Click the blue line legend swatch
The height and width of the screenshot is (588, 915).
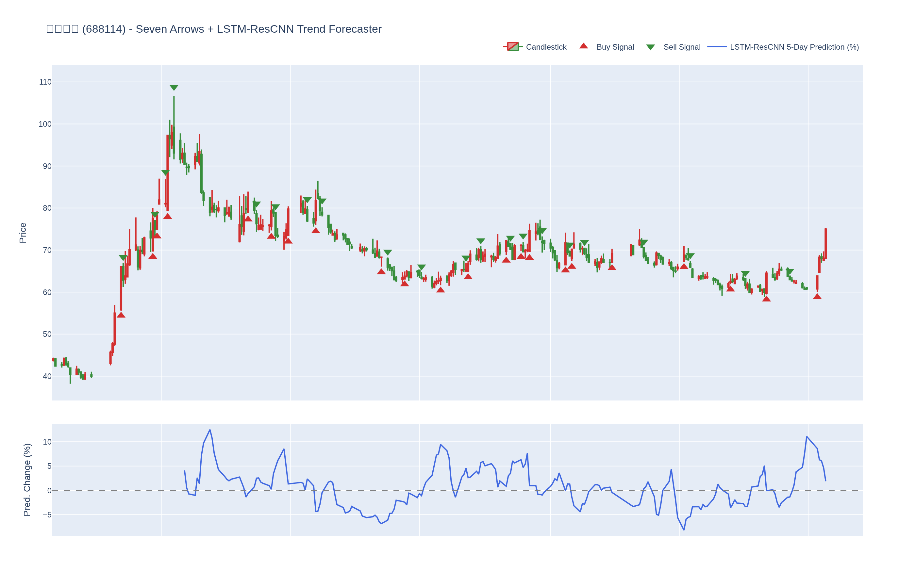(x=717, y=47)
